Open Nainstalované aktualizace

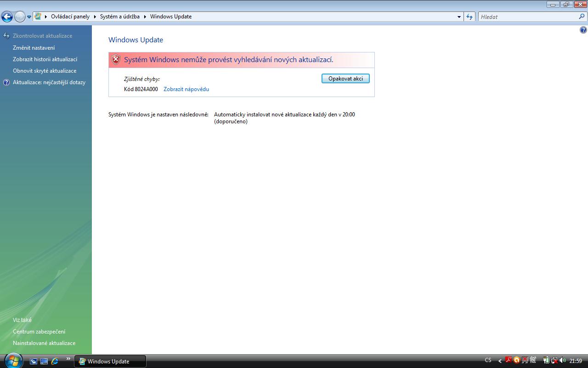[44, 343]
